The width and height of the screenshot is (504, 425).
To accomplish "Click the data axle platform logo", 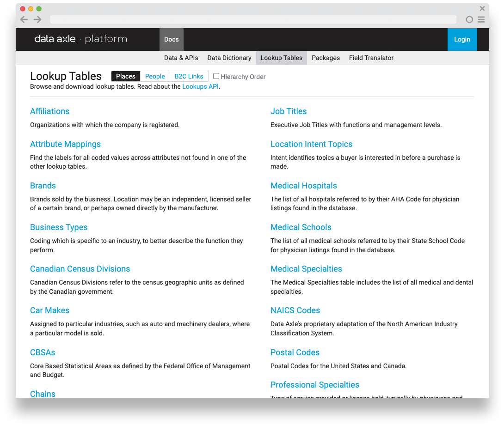I will click(x=80, y=39).
